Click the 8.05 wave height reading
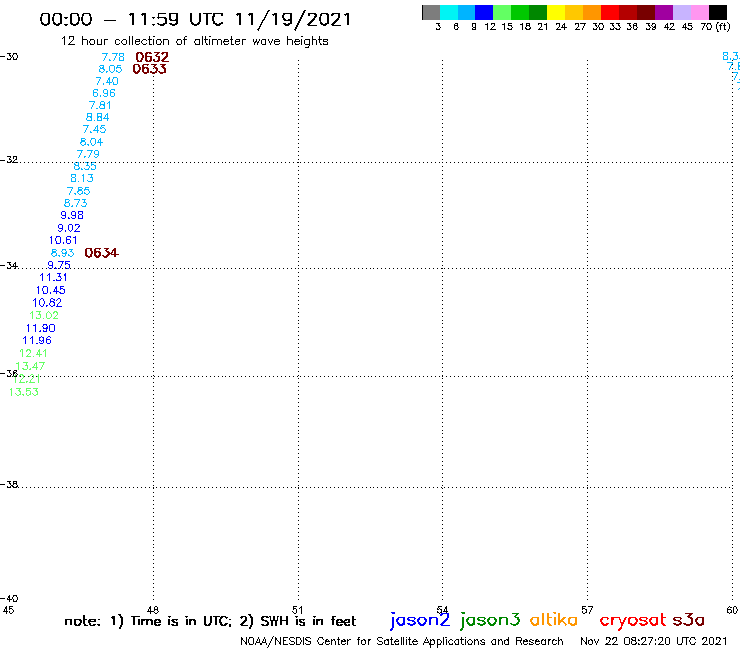 pos(110,69)
